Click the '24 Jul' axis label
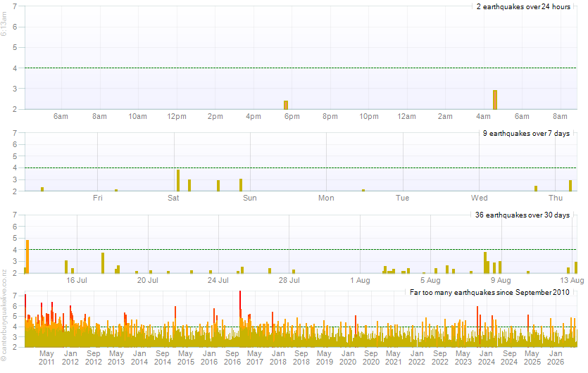Image resolution: width=588 pixels, height=373 pixels. (x=218, y=280)
